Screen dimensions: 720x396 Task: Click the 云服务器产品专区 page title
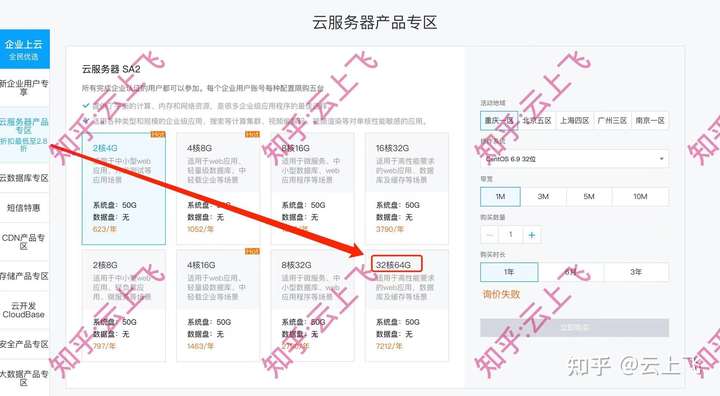point(375,22)
